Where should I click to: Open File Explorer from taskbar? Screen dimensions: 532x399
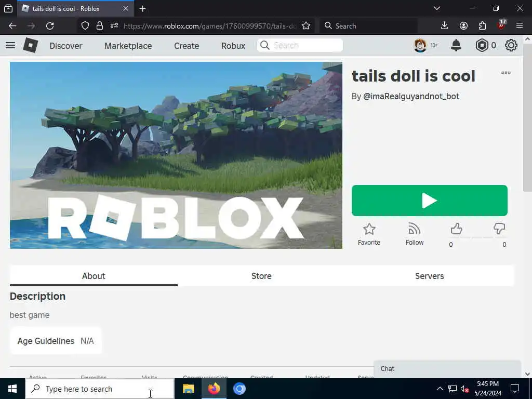(x=188, y=389)
